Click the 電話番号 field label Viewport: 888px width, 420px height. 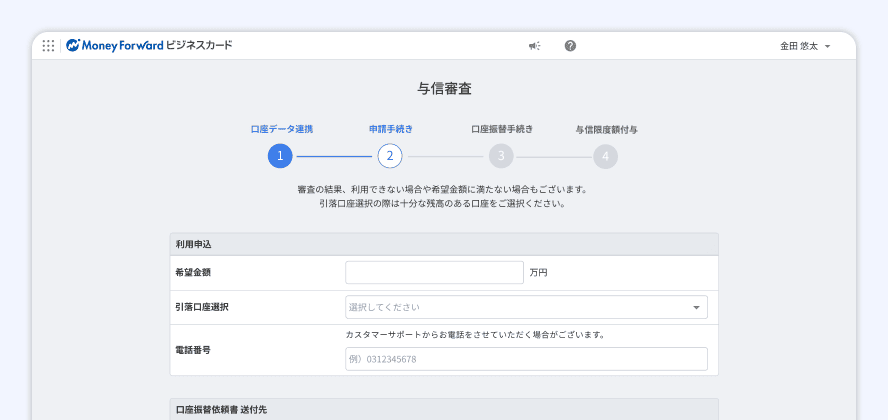tap(192, 350)
